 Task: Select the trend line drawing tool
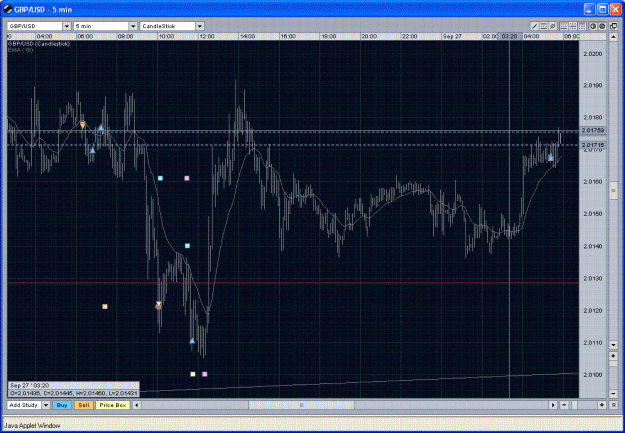coord(535,26)
